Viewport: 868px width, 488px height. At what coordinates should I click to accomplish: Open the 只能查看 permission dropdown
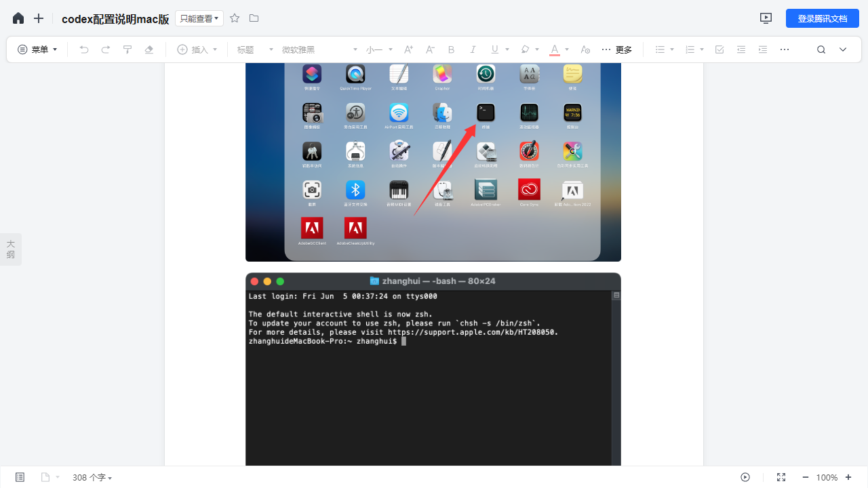[x=199, y=18]
